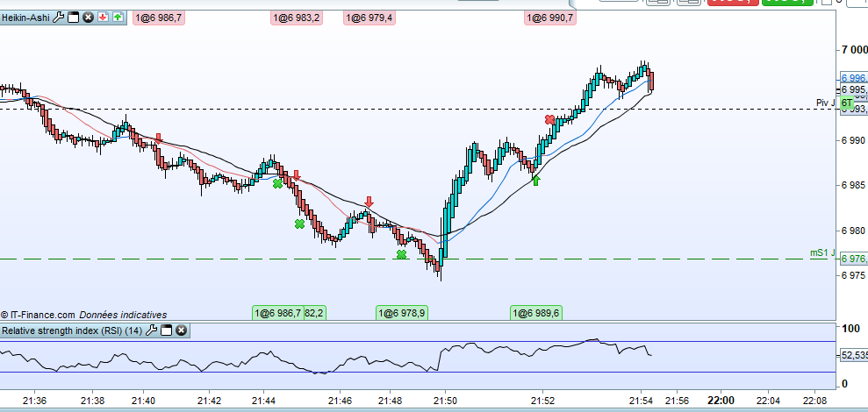This screenshot has width=868, height=412.
Task: Click the 21:50 time axis label
Action: [446, 399]
